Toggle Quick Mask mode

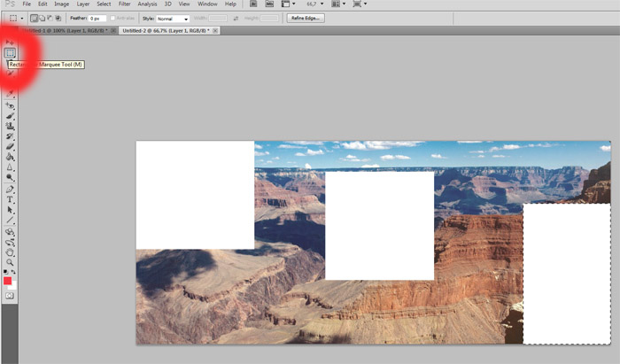coord(10,296)
